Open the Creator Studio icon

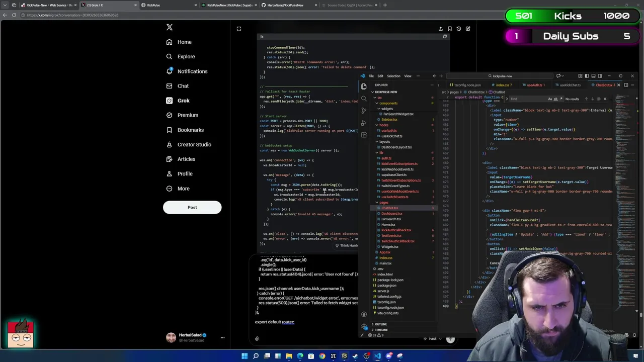(169, 144)
